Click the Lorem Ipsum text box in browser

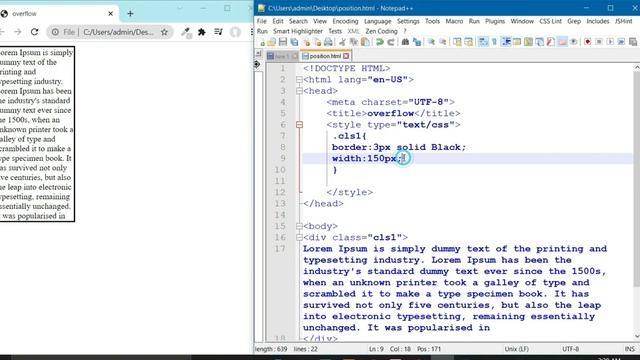[x=37, y=134]
